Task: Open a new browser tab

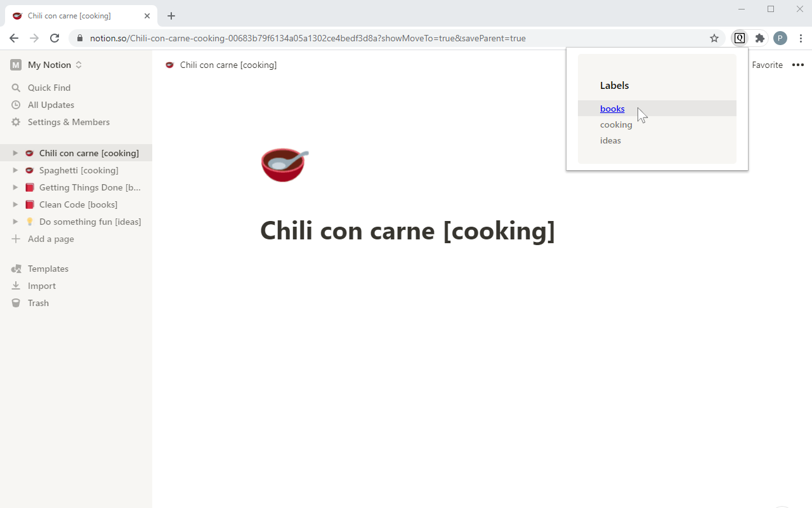Action: (171, 16)
